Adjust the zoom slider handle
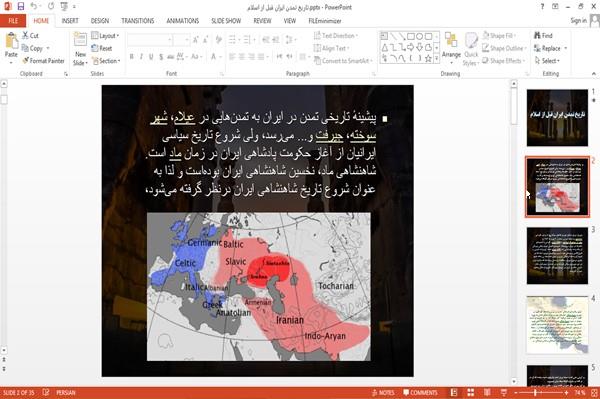 click(535, 392)
